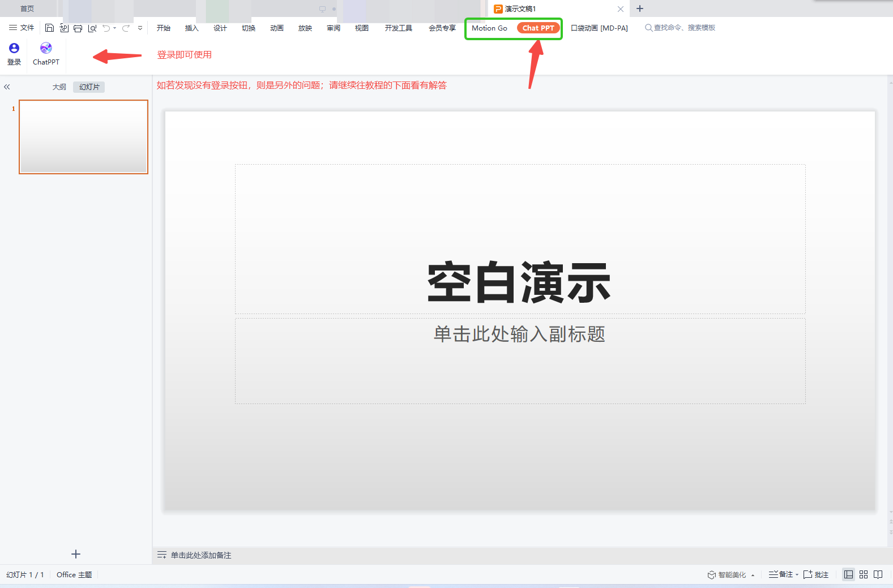This screenshot has width=893, height=588.
Task: Click the 批注 comment icon in status bar
Action: (816, 574)
